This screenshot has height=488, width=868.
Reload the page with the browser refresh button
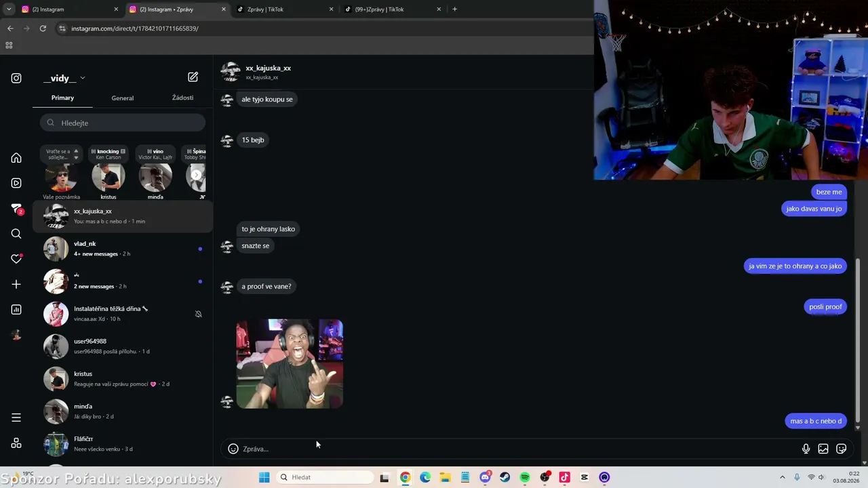(x=43, y=28)
